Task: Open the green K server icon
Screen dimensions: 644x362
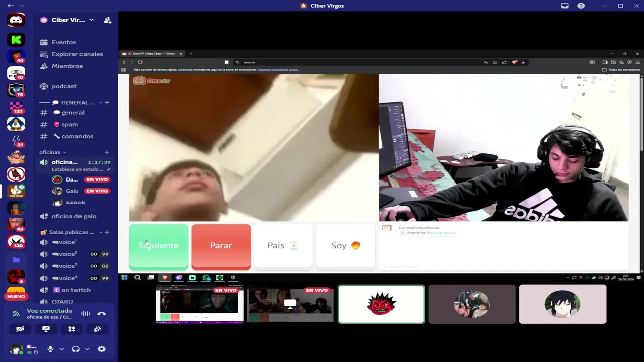Action: coord(16,40)
